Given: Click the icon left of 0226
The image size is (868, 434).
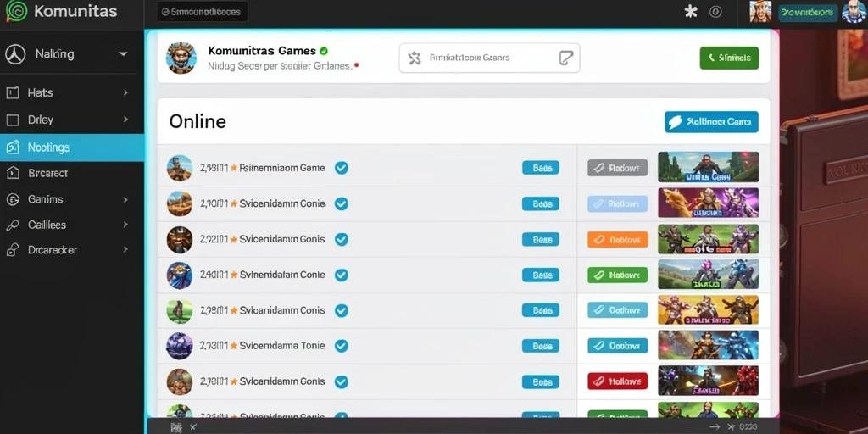Looking at the screenshot, I should point(733,427).
